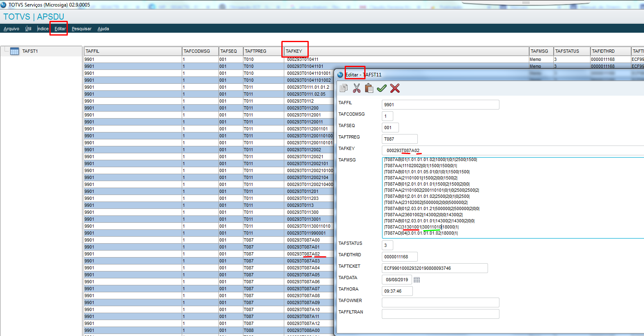
Task: Click the TAFFIL column header
Action: (133, 51)
